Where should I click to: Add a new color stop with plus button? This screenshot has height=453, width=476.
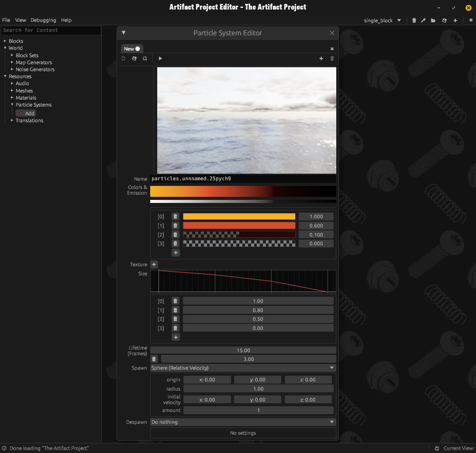click(x=176, y=253)
